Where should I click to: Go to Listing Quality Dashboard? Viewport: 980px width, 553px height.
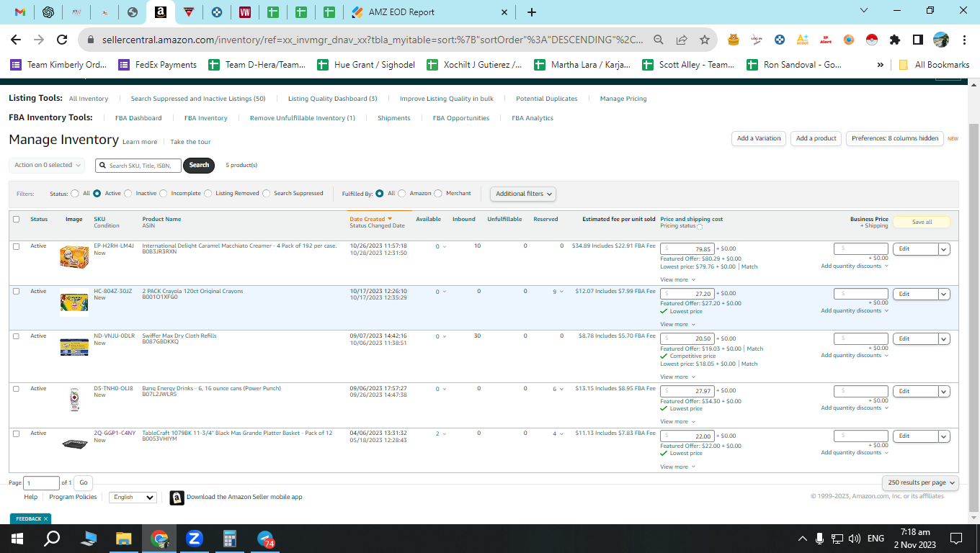(x=332, y=99)
